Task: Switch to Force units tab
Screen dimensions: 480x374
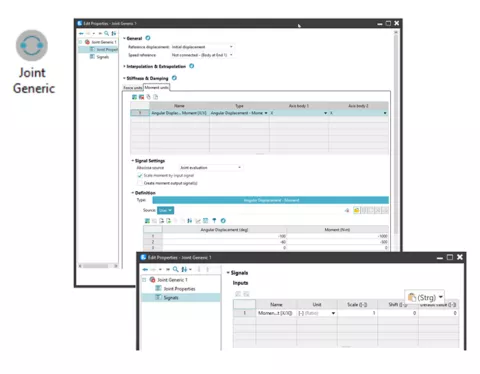Action: 133,88
